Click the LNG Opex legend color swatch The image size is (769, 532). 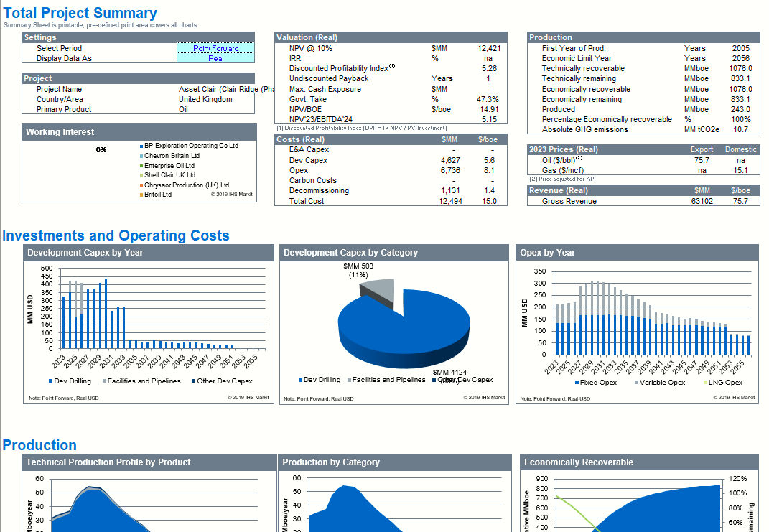point(706,383)
